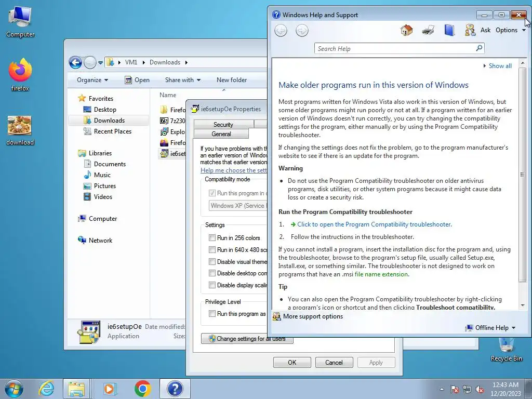Click the Ask support people icon
The width and height of the screenshot is (532, 399).
coord(470,30)
